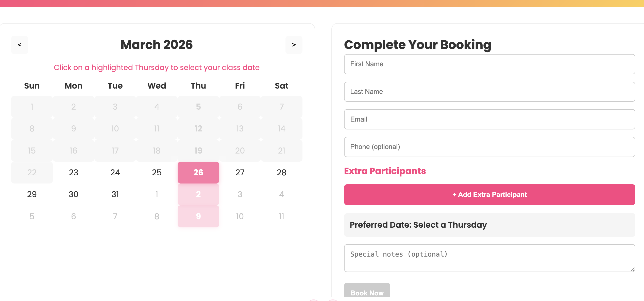Image resolution: width=644 pixels, height=301 pixels.
Task: Focus the Last Name input
Action: (489, 92)
